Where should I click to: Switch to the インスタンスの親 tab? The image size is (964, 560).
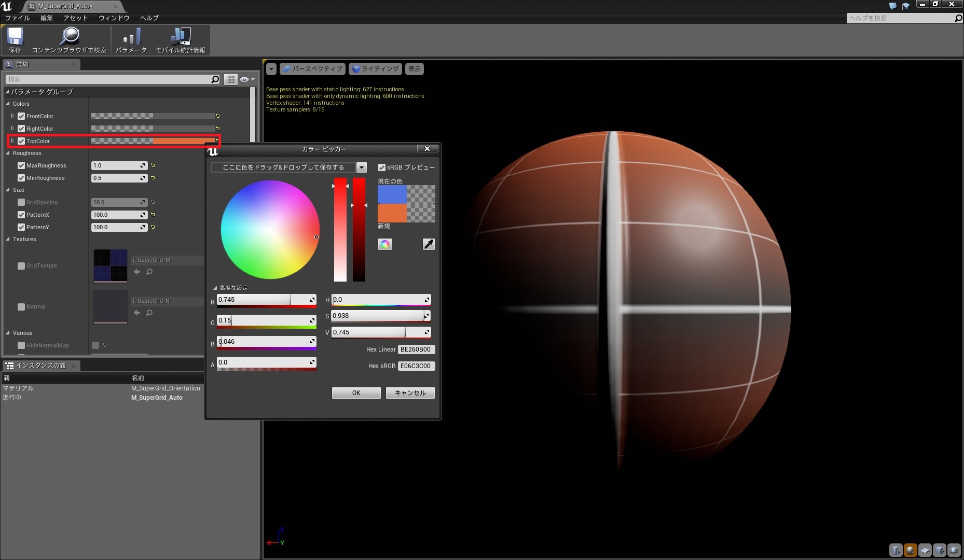(40, 366)
